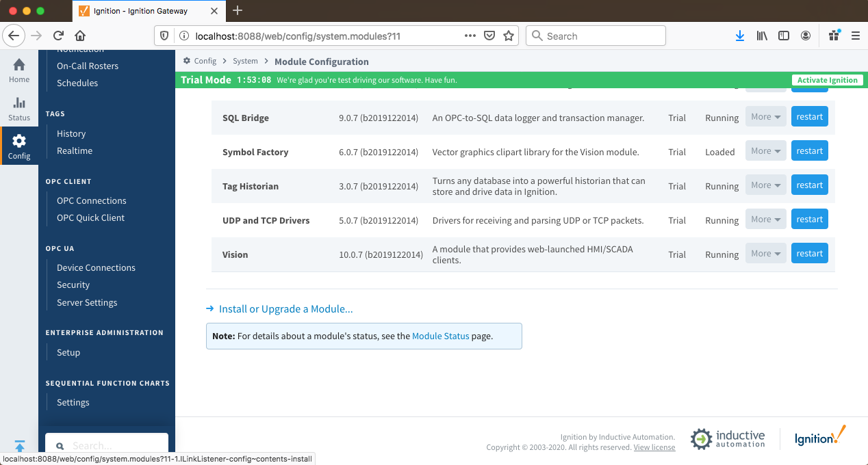Click the Vision version 10.0.7 text
Viewport: 868px width, 465px height.
(381, 255)
